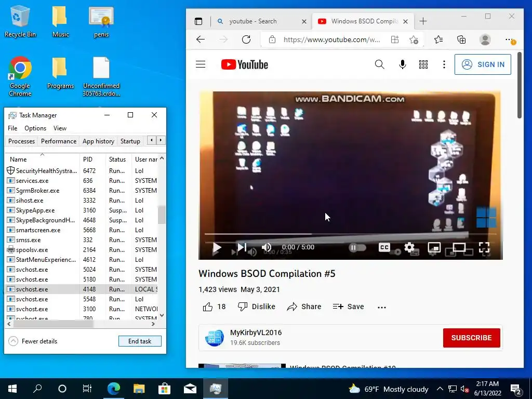
Task: Show hidden tray icons chevron
Action: [x=440, y=389]
